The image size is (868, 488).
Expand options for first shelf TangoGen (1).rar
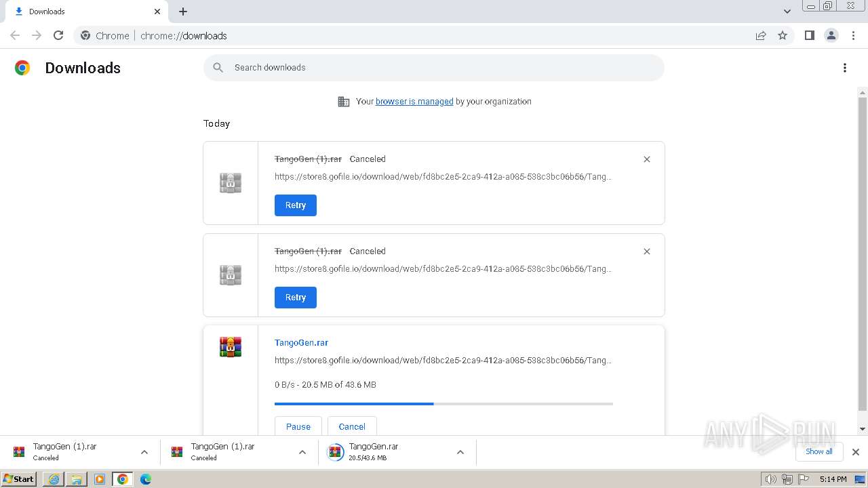(144, 452)
